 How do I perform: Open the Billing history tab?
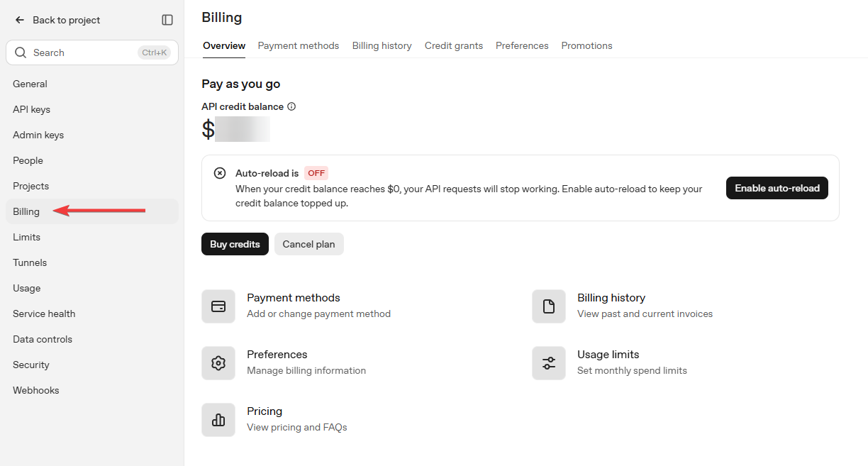click(x=382, y=45)
